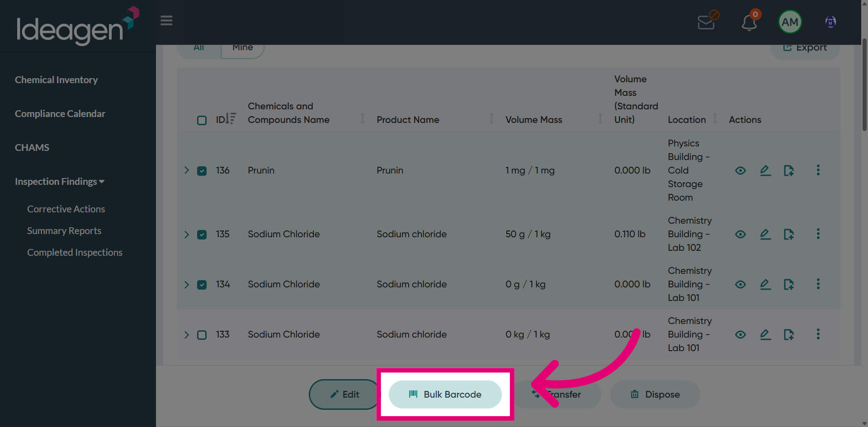Click the 50 g / 1 kg cell
The image size is (868, 427).
coord(528,234)
